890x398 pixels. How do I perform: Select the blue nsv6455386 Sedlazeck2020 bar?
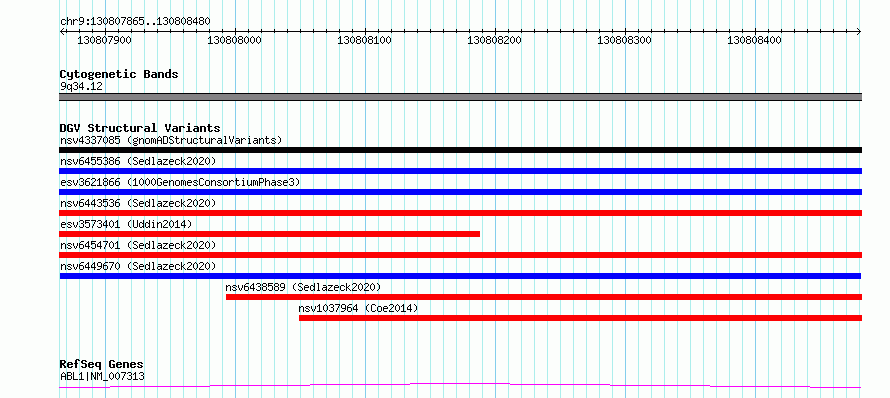[x=460, y=171]
